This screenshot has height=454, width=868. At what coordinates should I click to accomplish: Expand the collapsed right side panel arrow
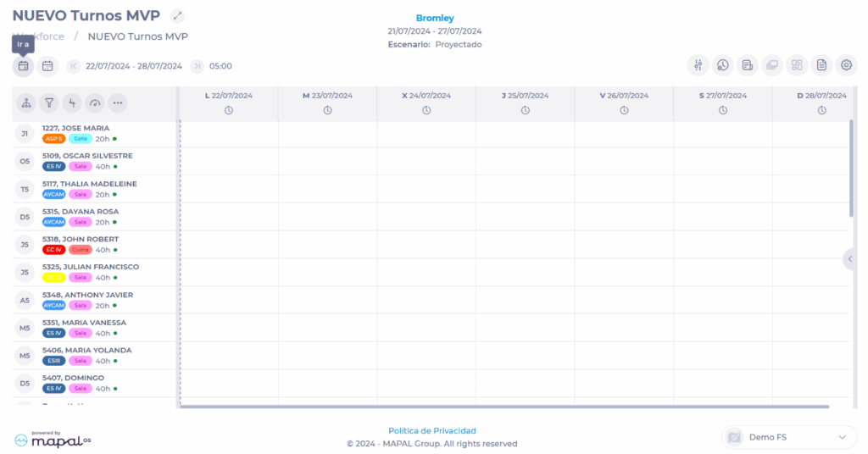coord(850,259)
